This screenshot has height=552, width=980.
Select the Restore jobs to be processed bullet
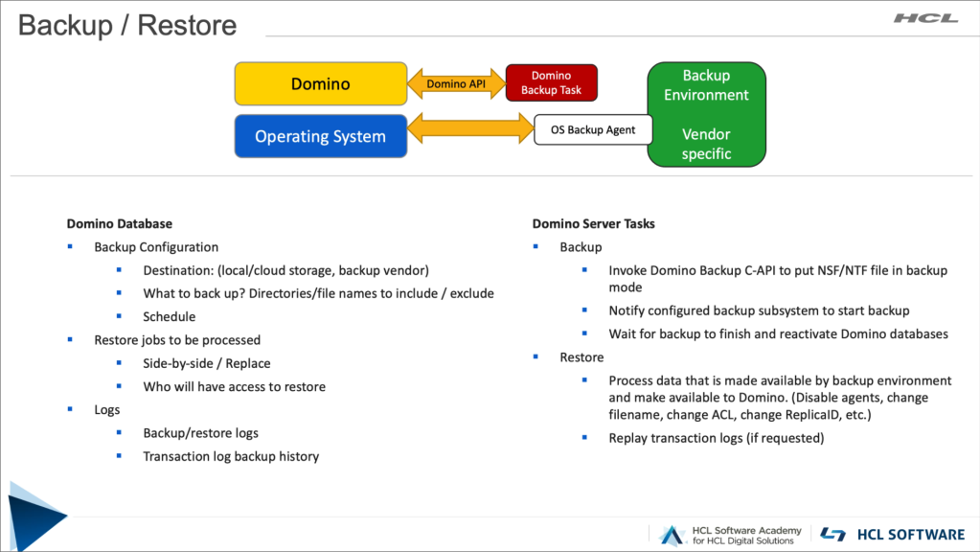click(x=177, y=339)
